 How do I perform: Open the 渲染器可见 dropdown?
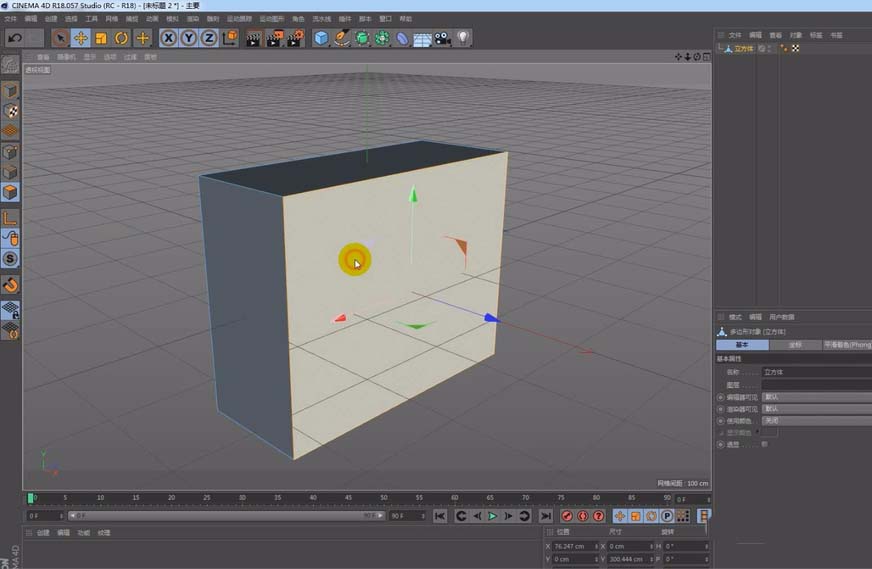pos(815,409)
